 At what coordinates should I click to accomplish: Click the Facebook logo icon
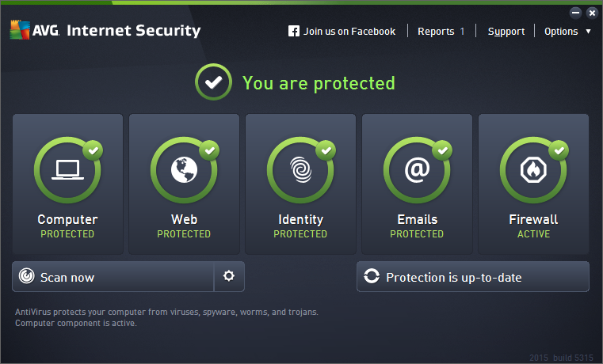tap(294, 32)
